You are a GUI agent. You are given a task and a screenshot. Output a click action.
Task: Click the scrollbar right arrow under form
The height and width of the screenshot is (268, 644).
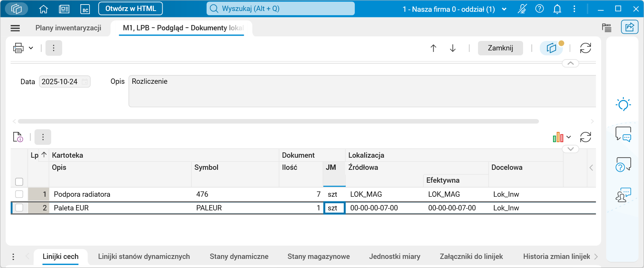[x=592, y=121]
